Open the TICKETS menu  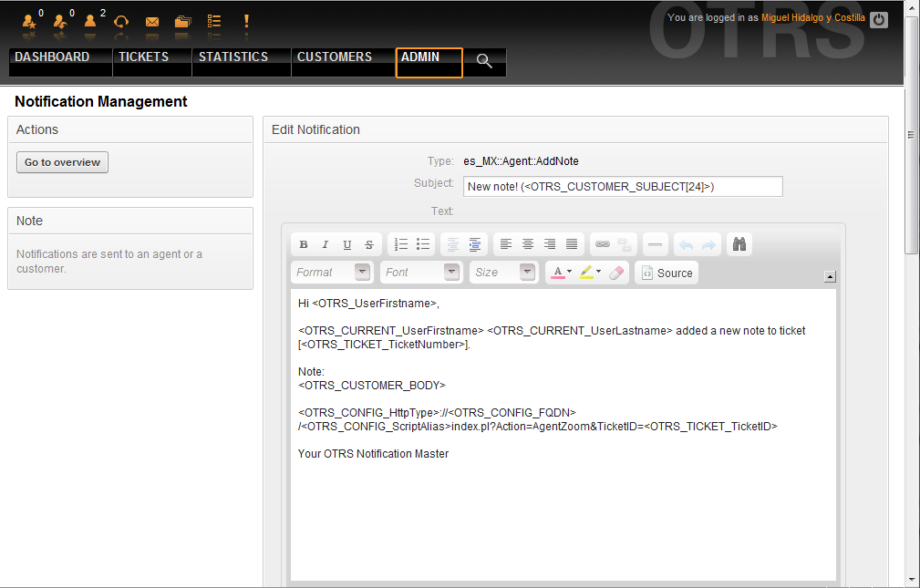(144, 57)
